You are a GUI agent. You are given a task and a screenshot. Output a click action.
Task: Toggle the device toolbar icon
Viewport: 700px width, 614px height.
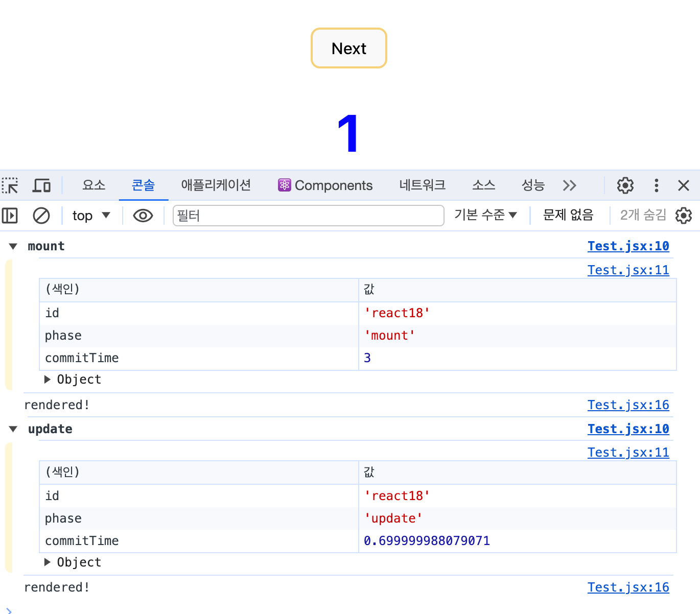pos(41,185)
